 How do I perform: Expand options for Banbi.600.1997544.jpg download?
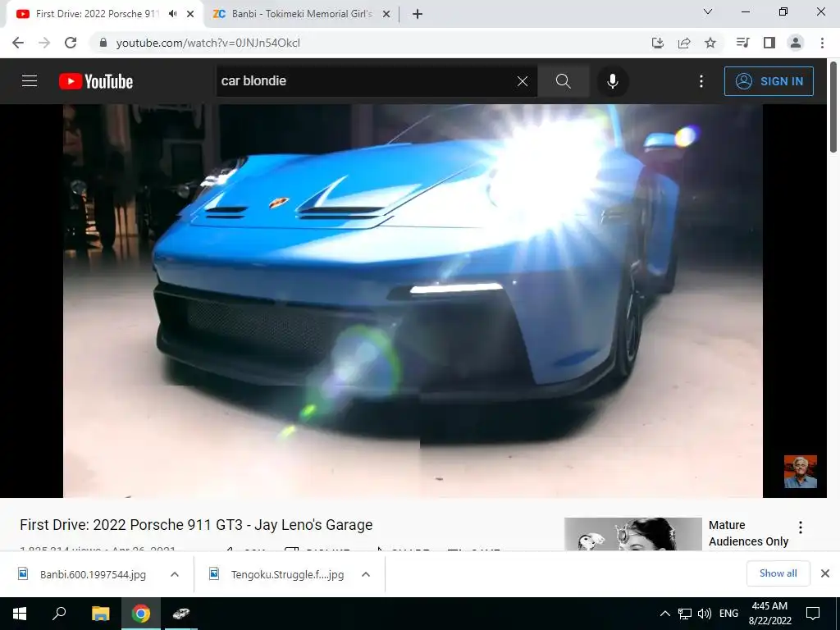(x=175, y=574)
